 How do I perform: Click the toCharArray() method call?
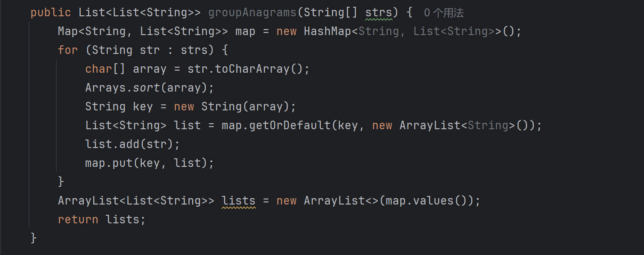point(259,69)
